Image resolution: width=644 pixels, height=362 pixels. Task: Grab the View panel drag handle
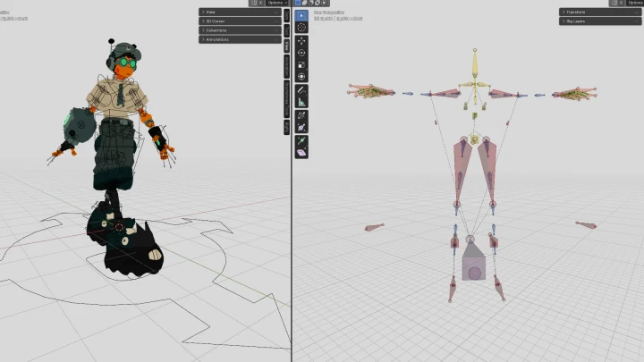tap(276, 13)
